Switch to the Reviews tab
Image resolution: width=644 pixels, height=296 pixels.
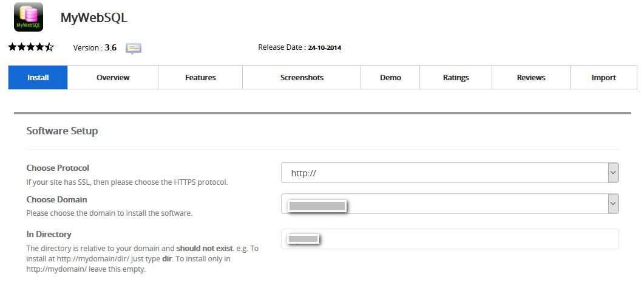click(531, 77)
